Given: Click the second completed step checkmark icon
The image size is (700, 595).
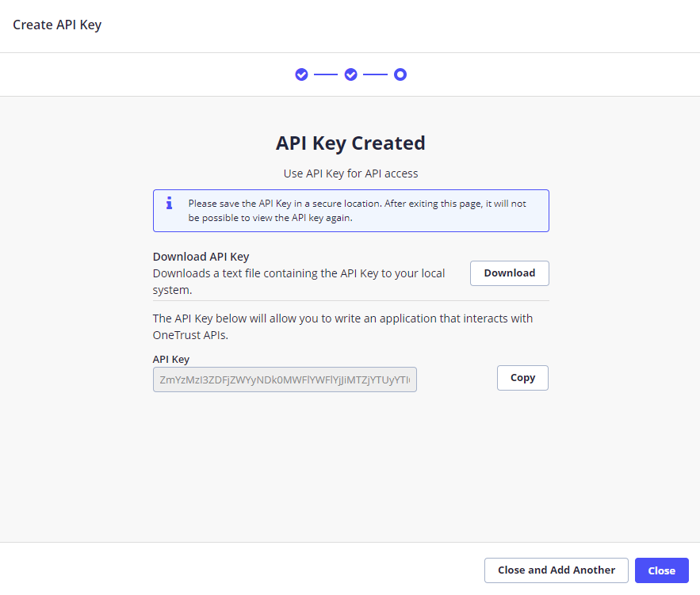Looking at the screenshot, I should click(x=350, y=74).
